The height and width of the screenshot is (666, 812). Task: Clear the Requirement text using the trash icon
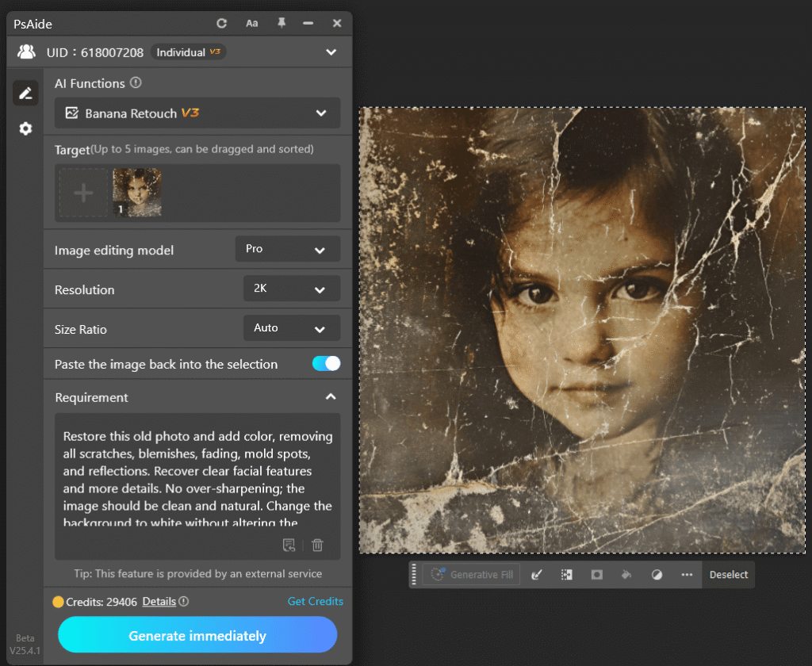click(x=317, y=545)
